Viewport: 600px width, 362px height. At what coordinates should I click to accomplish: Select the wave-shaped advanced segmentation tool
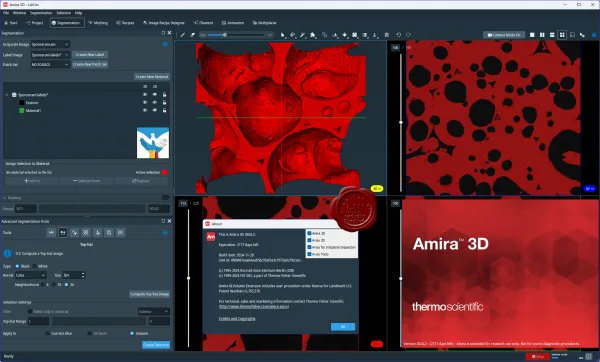(x=74, y=232)
